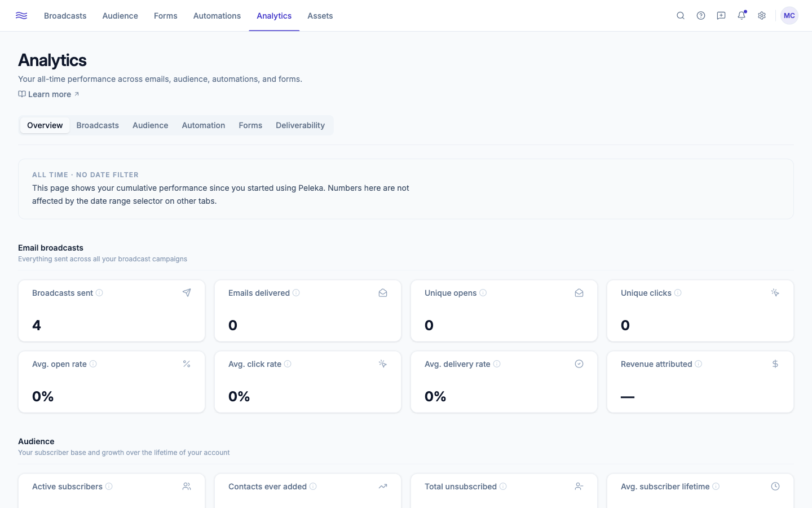Click the Analytics page title
The width and height of the screenshot is (812, 508).
click(x=52, y=60)
